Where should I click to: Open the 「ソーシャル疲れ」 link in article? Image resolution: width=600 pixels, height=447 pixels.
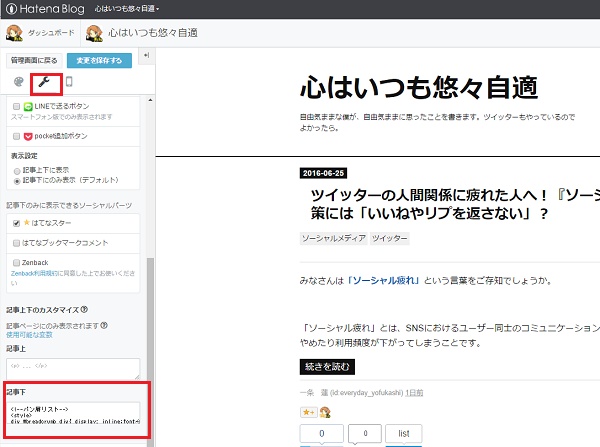[x=384, y=281]
